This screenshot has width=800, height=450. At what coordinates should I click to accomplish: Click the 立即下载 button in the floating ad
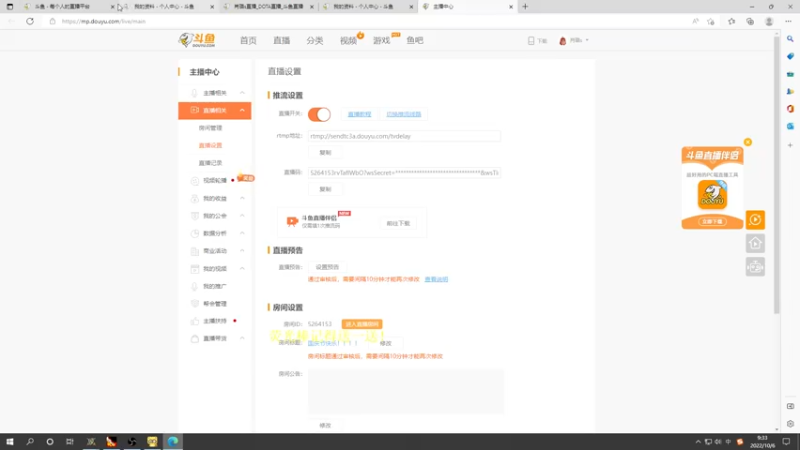(x=712, y=221)
